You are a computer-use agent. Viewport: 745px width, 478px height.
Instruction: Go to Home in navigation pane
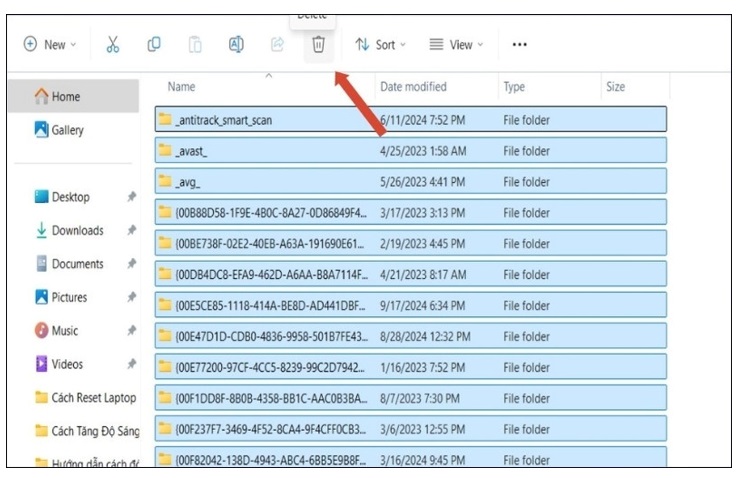pyautogui.click(x=65, y=97)
